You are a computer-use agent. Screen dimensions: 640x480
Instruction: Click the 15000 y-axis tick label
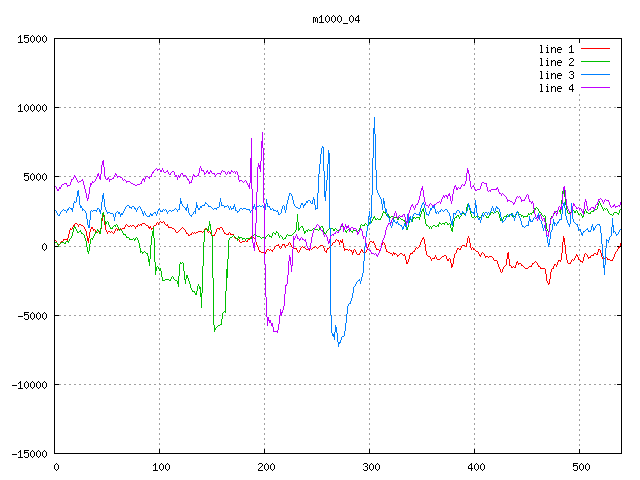point(32,39)
